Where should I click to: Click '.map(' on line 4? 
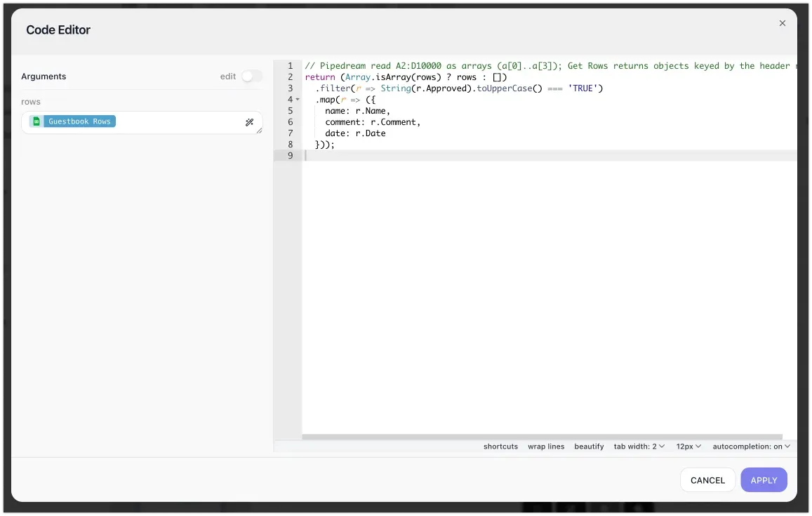tap(327, 100)
